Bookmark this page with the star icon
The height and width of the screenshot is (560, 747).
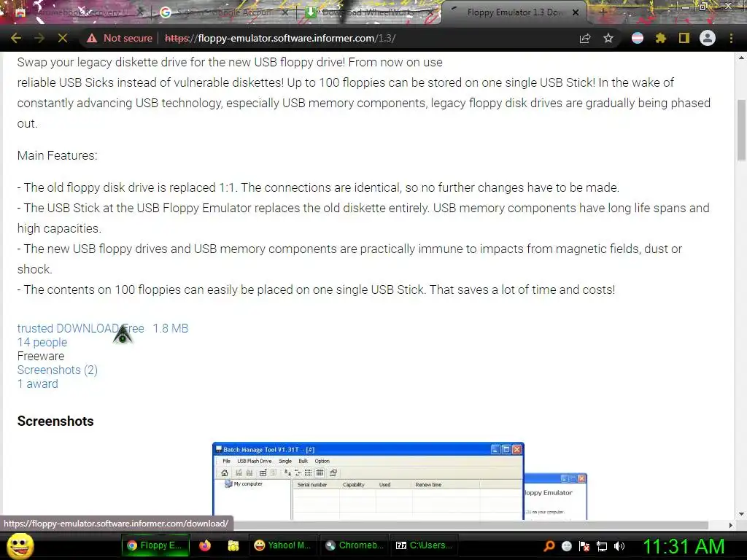pos(608,38)
